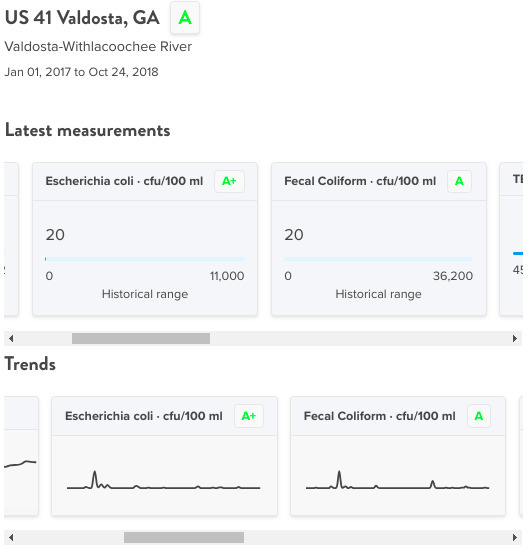Image resolution: width=529 pixels, height=551 pixels.
Task: Click the Jan 01, 2017 to Oct 24, 2018 date range
Action: pyautogui.click(x=81, y=72)
